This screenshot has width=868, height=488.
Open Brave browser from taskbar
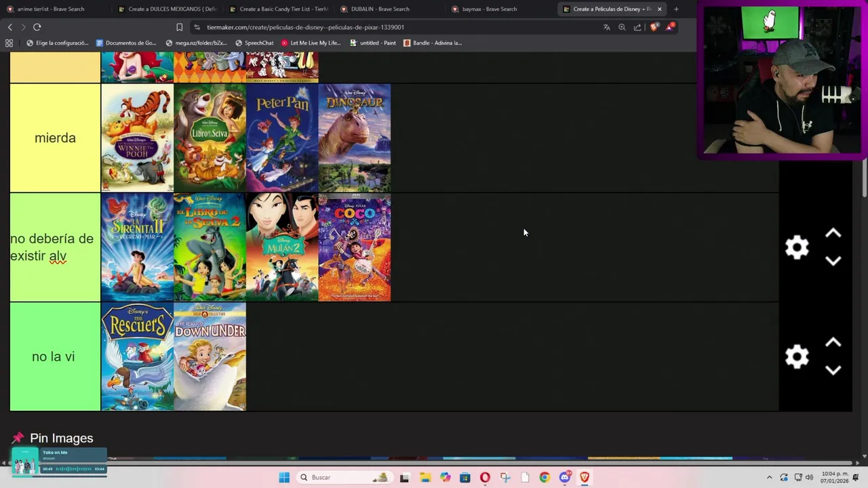(x=585, y=477)
